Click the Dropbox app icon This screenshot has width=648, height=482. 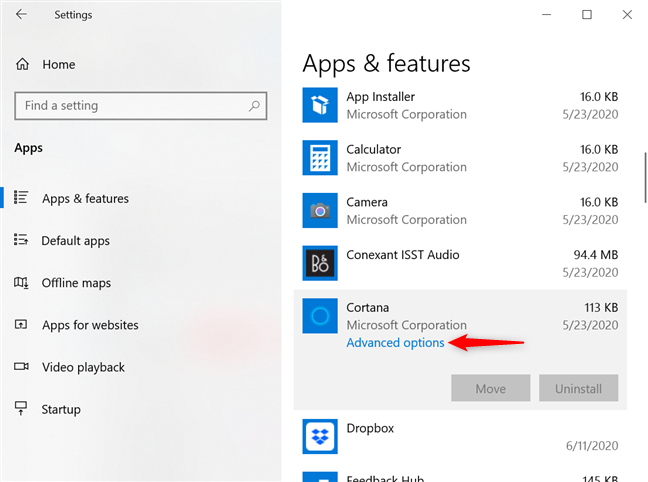coord(320,437)
